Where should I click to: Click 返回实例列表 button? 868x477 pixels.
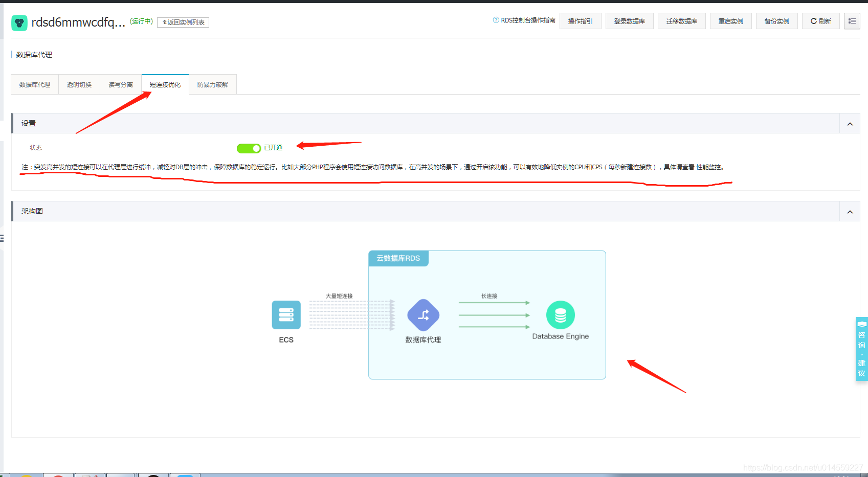point(183,22)
